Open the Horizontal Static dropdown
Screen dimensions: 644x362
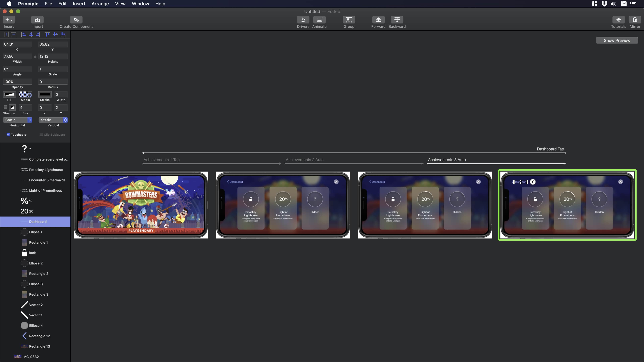17,120
